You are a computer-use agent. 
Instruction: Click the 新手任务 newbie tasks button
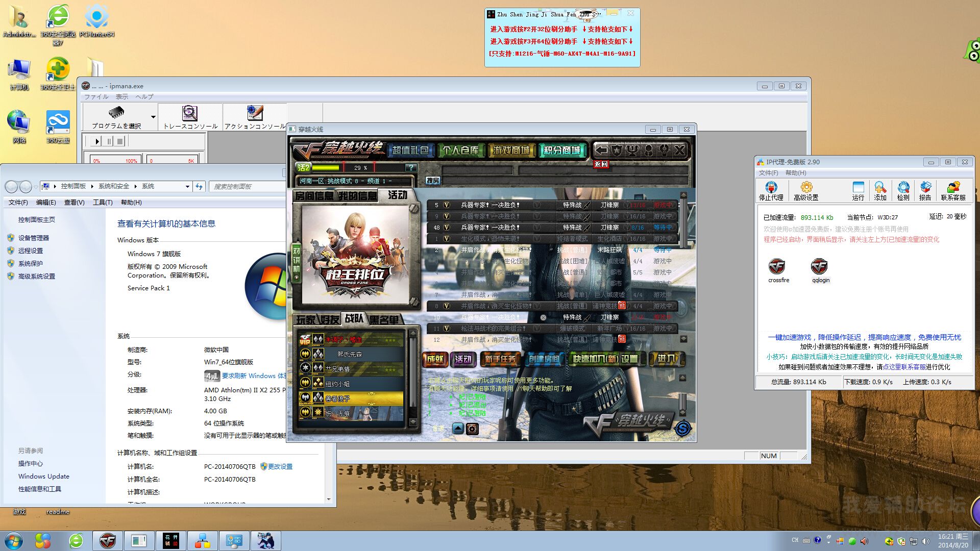click(x=501, y=359)
